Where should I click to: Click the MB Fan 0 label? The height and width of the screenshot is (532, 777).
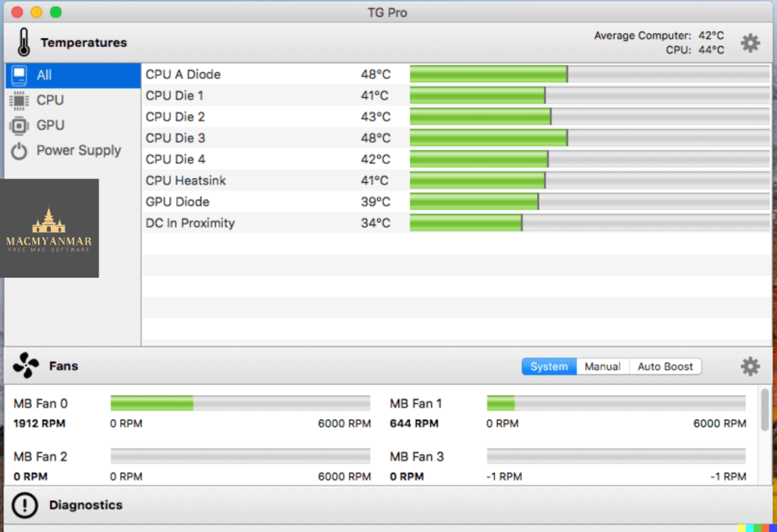pyautogui.click(x=41, y=404)
